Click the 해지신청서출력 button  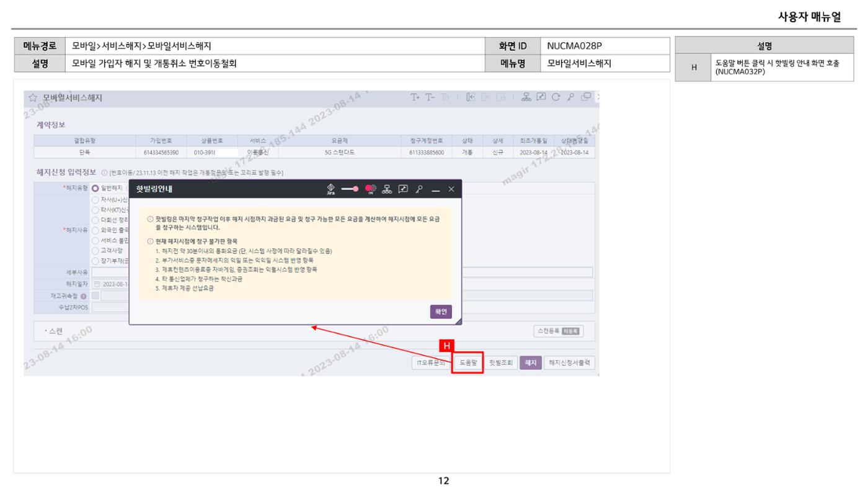click(x=570, y=363)
